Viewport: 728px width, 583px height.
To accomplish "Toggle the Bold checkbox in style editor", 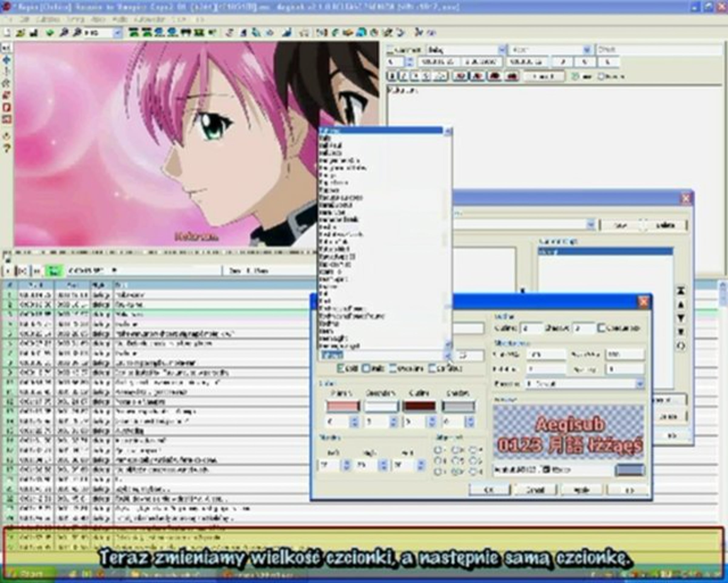I will pos(341,368).
